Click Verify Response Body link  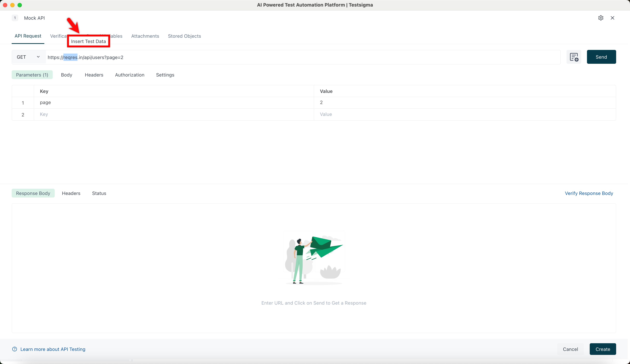(589, 193)
